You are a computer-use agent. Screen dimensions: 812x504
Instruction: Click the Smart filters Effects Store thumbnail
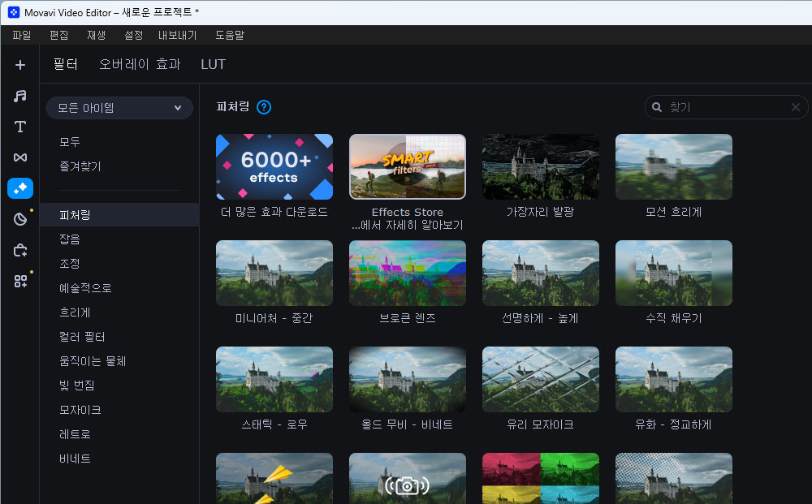pyautogui.click(x=408, y=166)
